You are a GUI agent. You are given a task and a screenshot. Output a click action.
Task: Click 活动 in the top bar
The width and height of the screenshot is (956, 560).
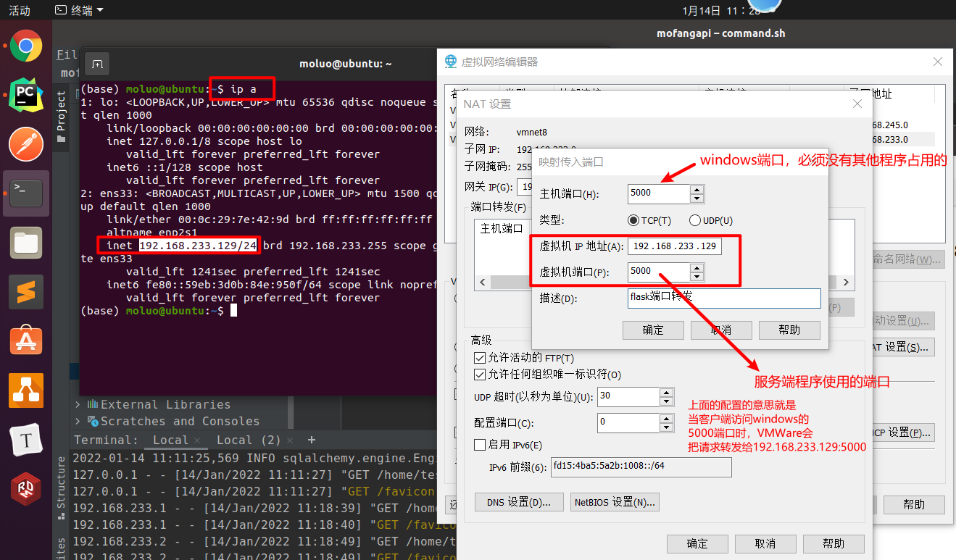tap(20, 10)
